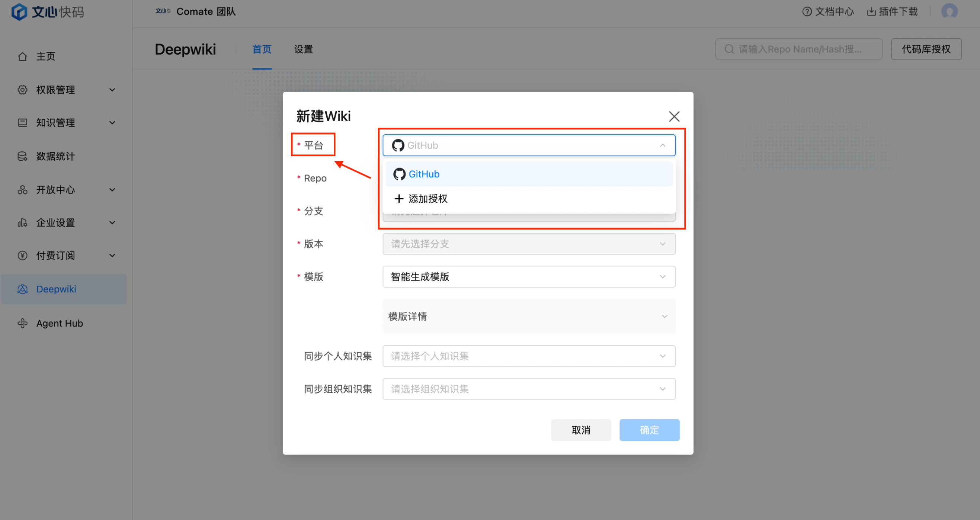Viewport: 980px width, 520px height.
Task: Expand the 企业设置 sidebar chevron
Action: [x=112, y=222]
